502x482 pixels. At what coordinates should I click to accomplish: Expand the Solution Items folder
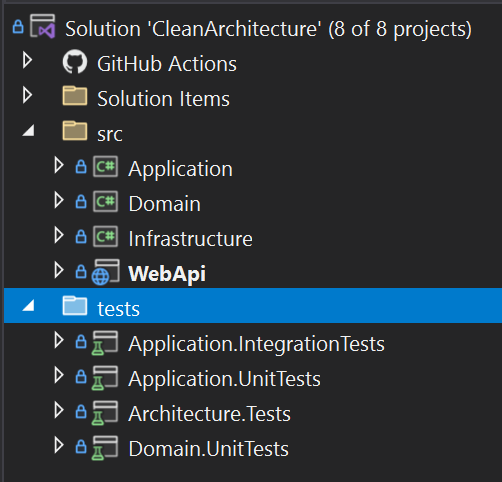(27, 95)
